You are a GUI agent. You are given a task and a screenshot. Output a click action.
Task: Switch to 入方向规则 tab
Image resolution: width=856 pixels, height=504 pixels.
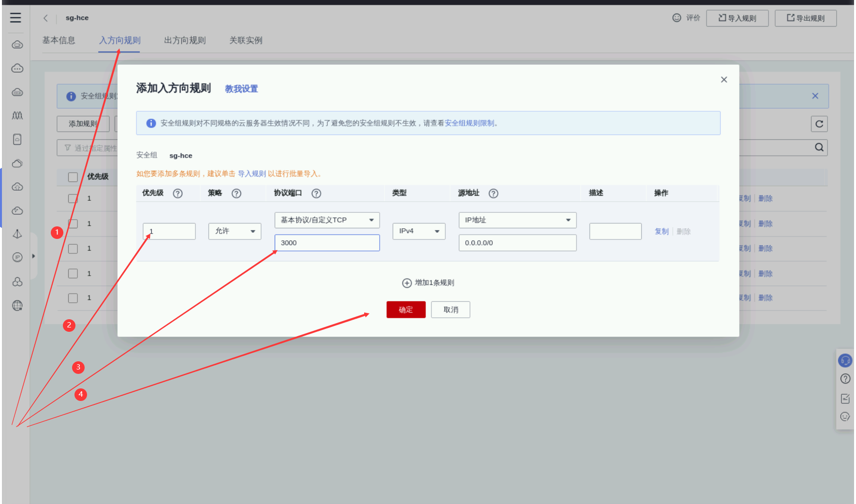click(120, 40)
